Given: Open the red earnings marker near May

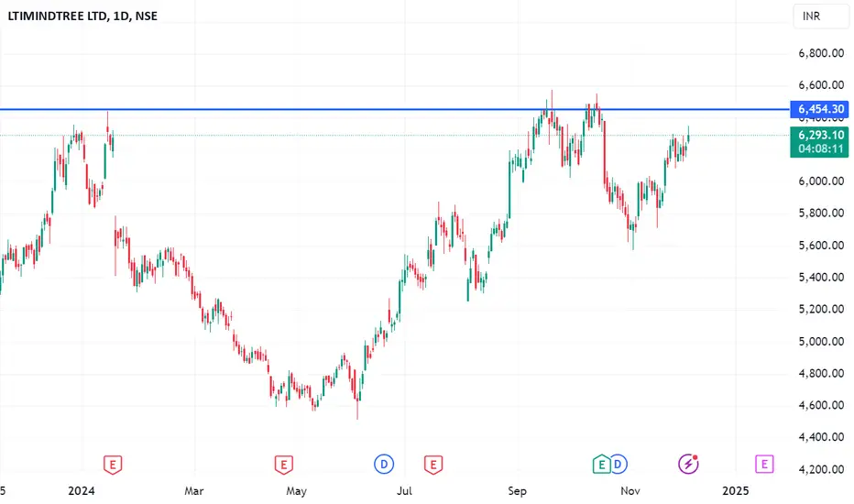Looking at the screenshot, I should (x=283, y=465).
